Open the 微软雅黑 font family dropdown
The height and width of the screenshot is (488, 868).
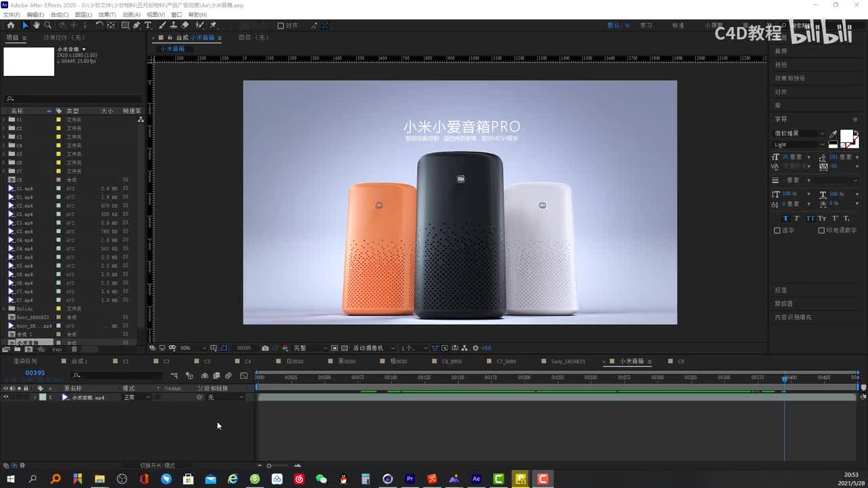[x=800, y=134]
